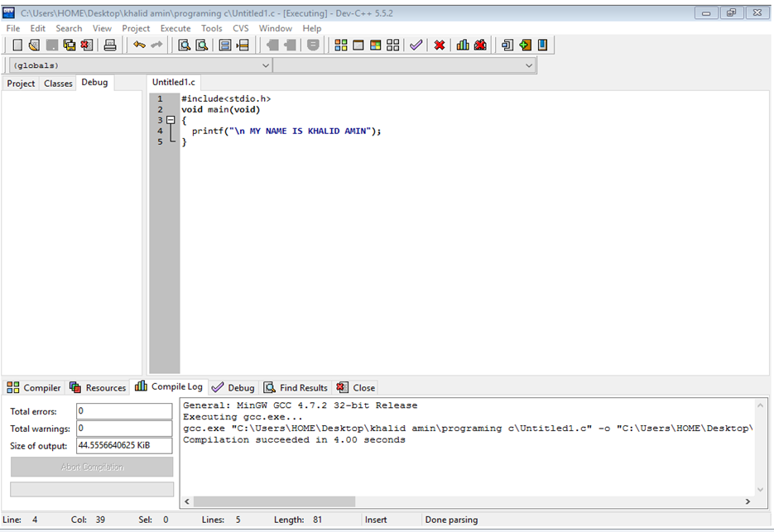Click the printf line in the code editor
774x532 pixels.
coord(286,131)
